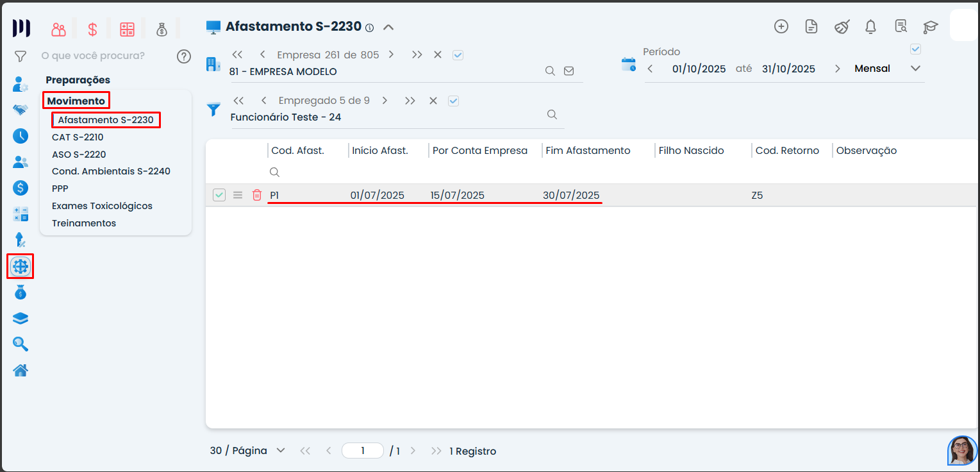The image size is (980, 472).
Task: Click the graduation cap training icon
Action: pyautogui.click(x=930, y=26)
